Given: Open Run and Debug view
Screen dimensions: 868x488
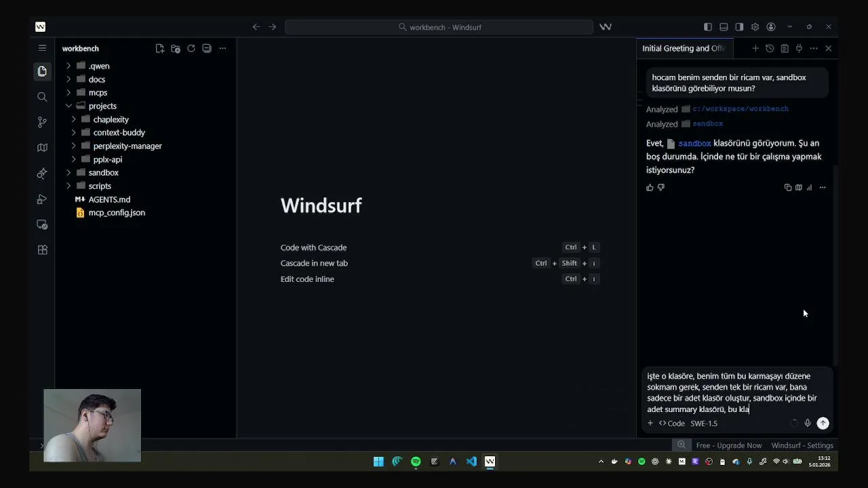Looking at the screenshot, I should [x=42, y=199].
